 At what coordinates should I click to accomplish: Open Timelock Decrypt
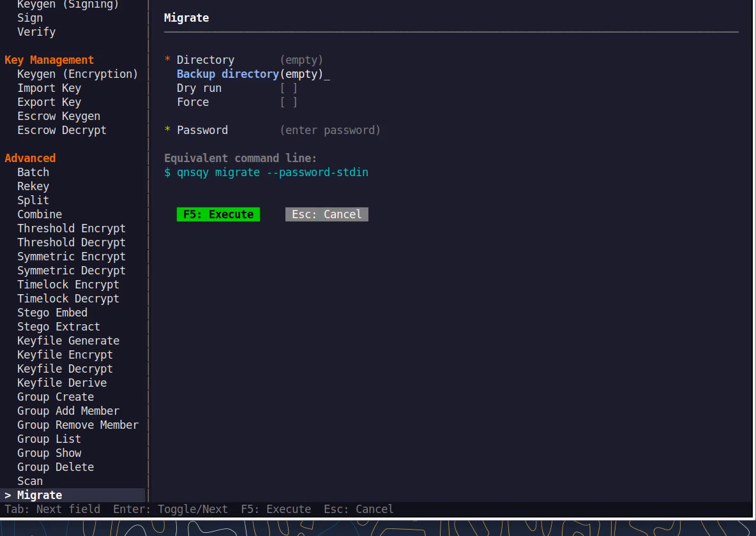tap(68, 299)
